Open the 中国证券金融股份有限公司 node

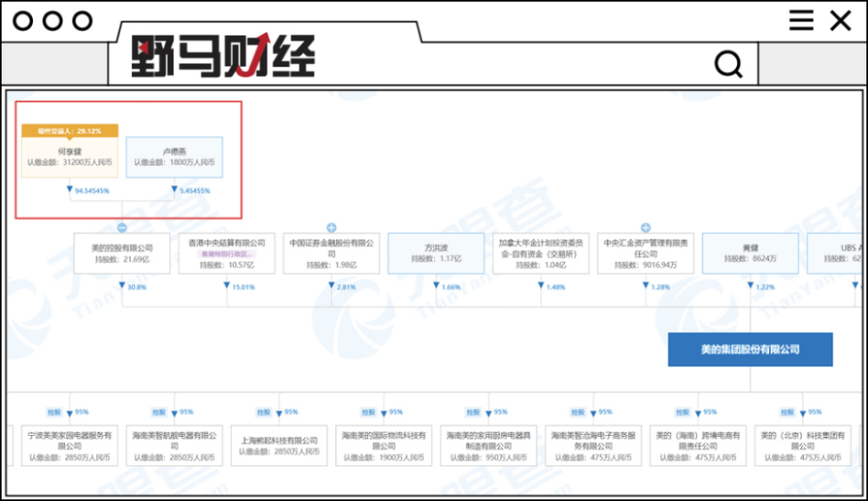pyautogui.click(x=332, y=254)
